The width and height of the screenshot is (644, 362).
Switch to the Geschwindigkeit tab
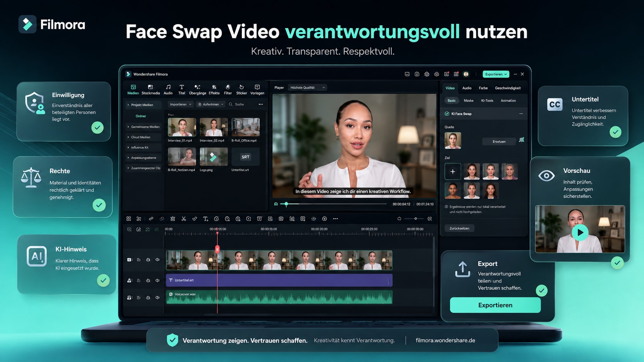pyautogui.click(x=508, y=88)
